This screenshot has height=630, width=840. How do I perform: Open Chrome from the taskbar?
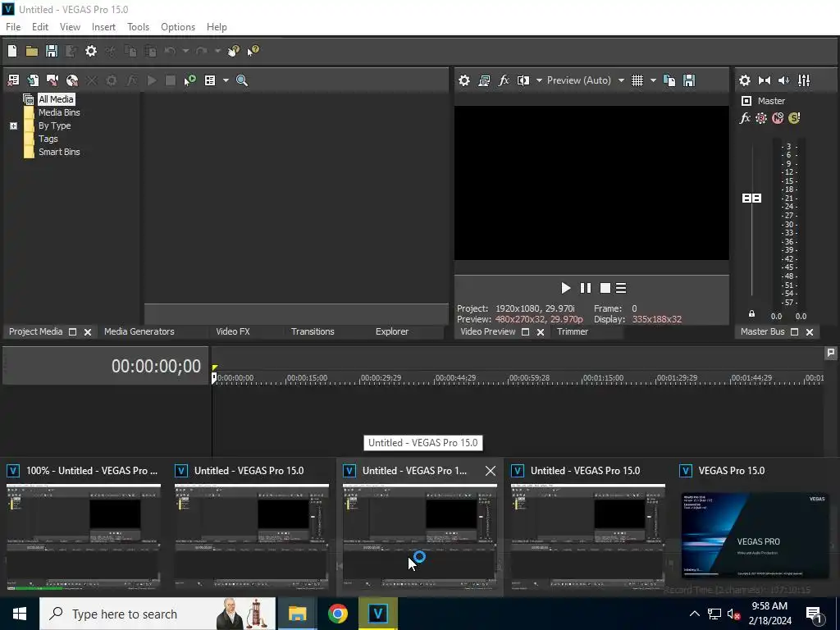pyautogui.click(x=337, y=614)
